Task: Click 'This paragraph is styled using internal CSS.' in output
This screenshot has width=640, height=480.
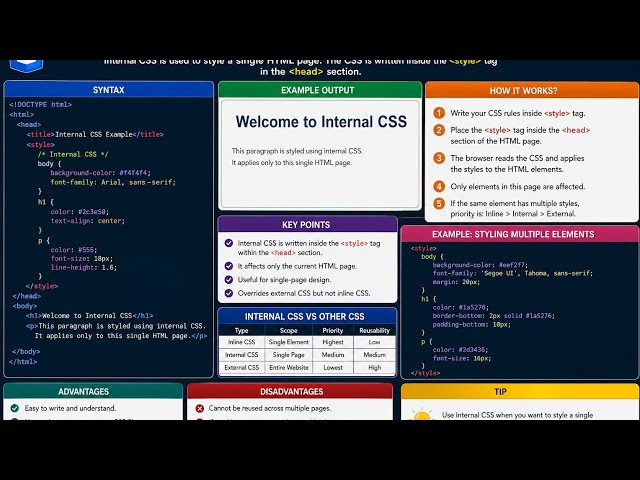Action: pyautogui.click(x=297, y=151)
